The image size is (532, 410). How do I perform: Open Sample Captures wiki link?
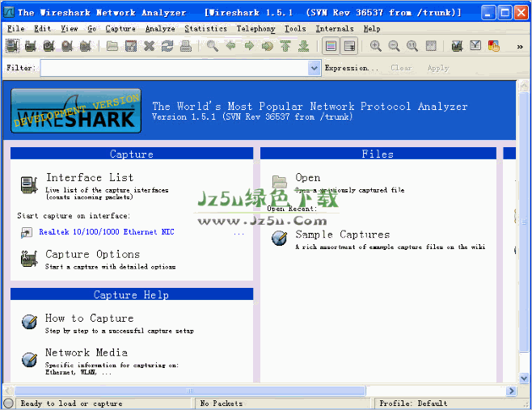(342, 235)
